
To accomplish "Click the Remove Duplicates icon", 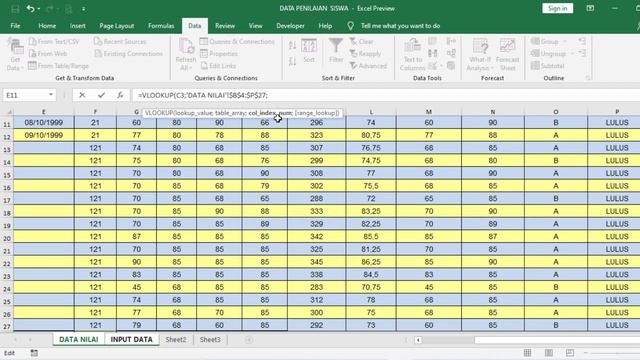I will (x=433, y=53).
